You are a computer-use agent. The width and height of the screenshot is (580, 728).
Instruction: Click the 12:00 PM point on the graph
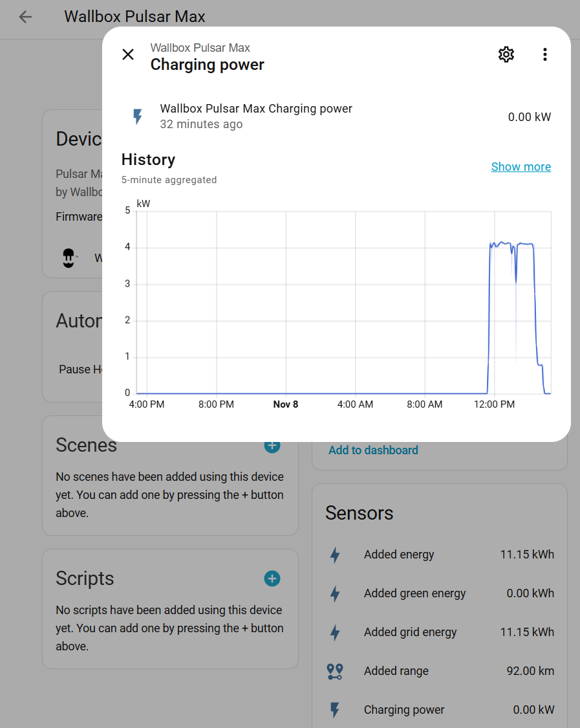[x=494, y=393]
